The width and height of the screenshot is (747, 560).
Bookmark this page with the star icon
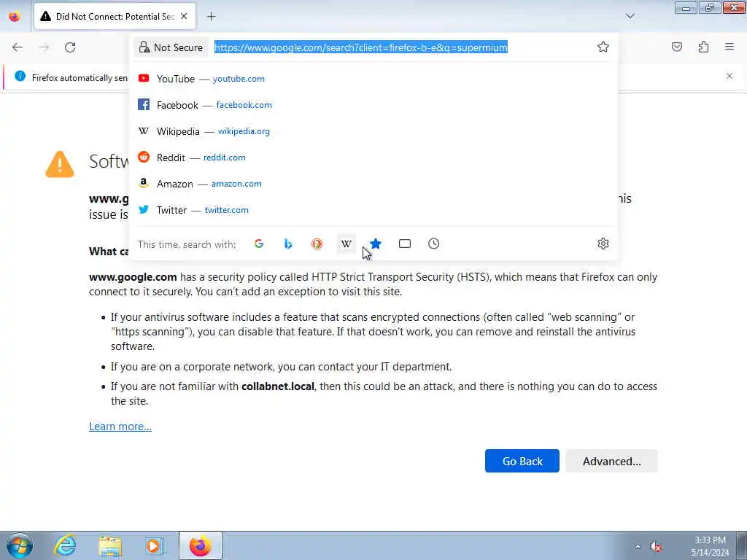(x=603, y=47)
